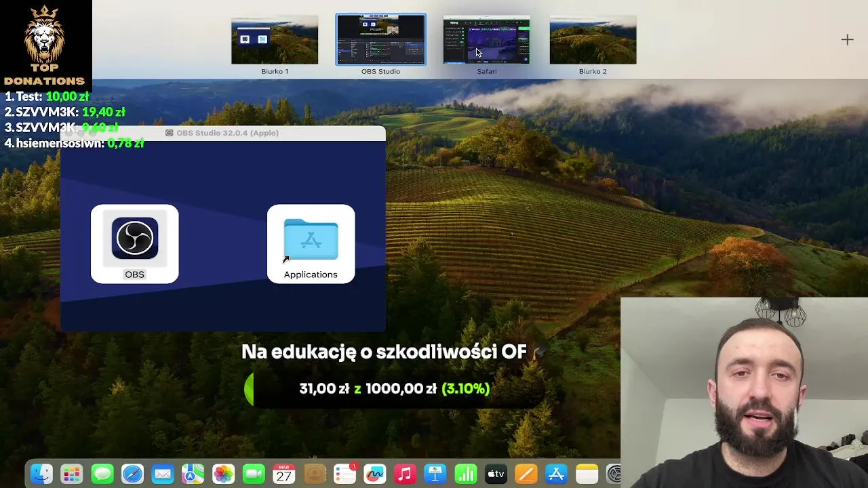Open Contacts app in the Dock
Image resolution: width=868 pixels, height=488 pixels.
point(315,474)
